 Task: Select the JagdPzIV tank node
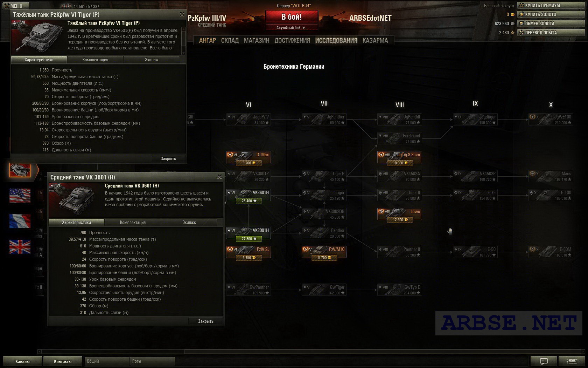[x=248, y=120]
